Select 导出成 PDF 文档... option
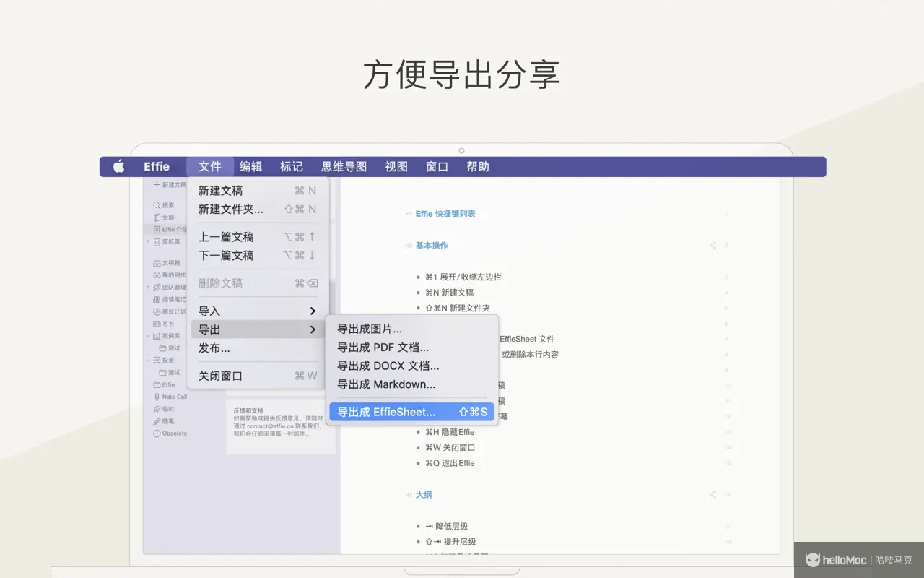 (411, 348)
